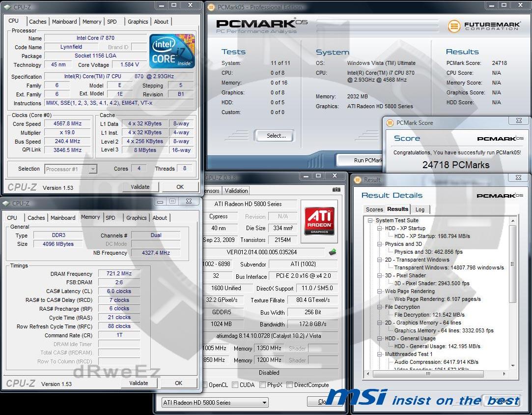
Task: Open the SPD tab in lower CPU-Z
Action: pos(110,218)
